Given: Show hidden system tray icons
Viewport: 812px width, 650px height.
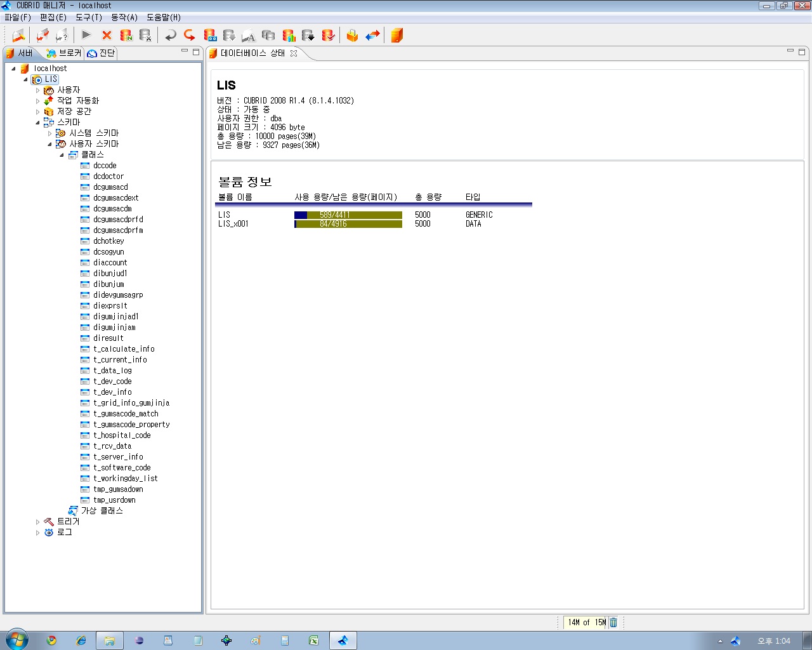Looking at the screenshot, I should click(x=720, y=641).
